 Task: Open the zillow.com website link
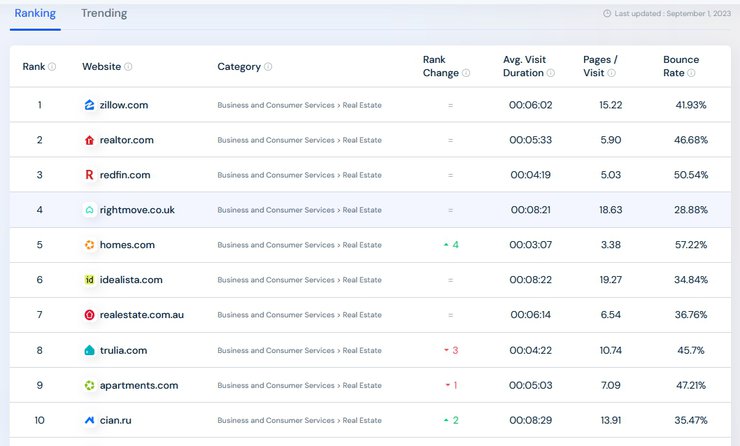124,105
